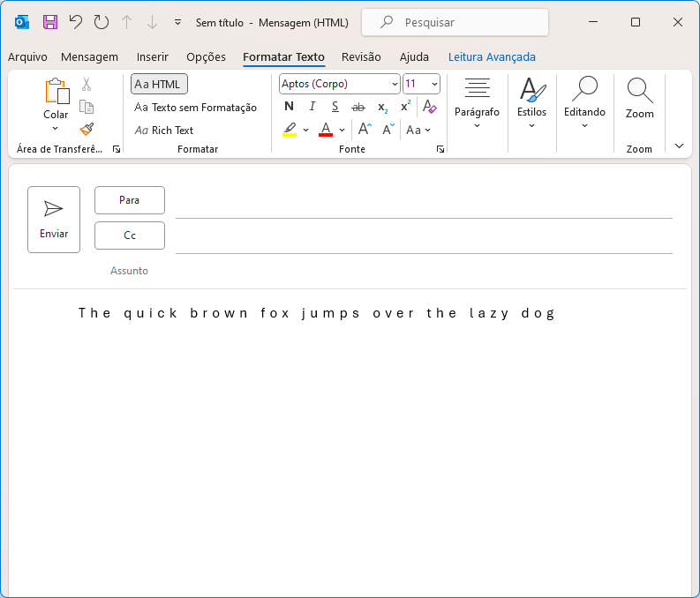The height and width of the screenshot is (598, 700).
Task: Go to previous item up arrow
Action: pyautogui.click(x=127, y=22)
